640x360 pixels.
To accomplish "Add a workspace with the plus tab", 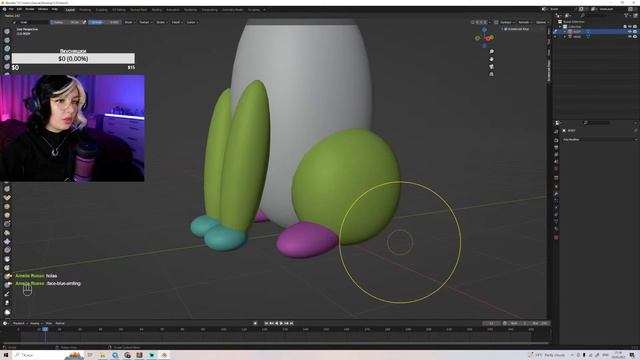I will [x=264, y=9].
